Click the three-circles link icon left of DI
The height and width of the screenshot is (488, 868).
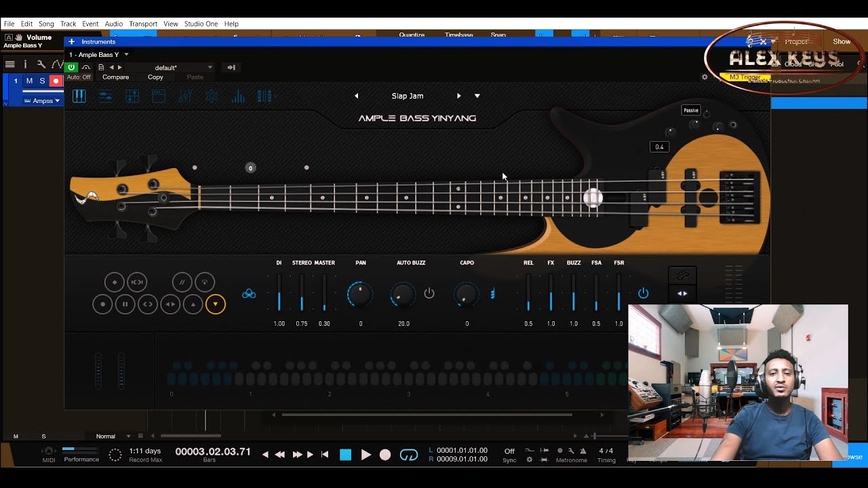point(249,293)
